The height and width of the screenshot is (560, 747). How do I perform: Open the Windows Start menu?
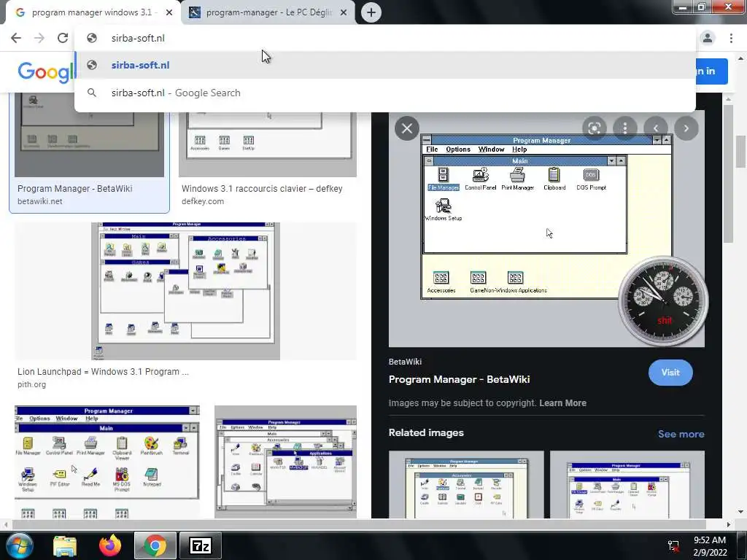(19, 545)
